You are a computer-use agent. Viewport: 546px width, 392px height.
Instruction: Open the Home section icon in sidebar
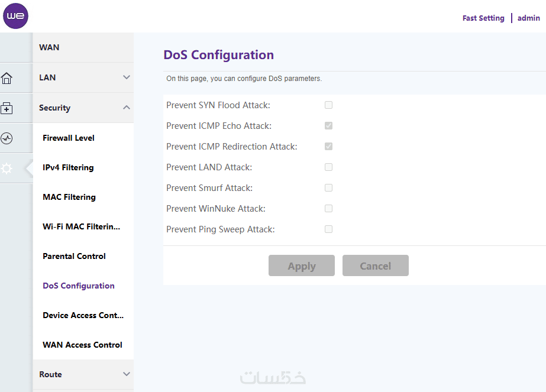coord(7,78)
